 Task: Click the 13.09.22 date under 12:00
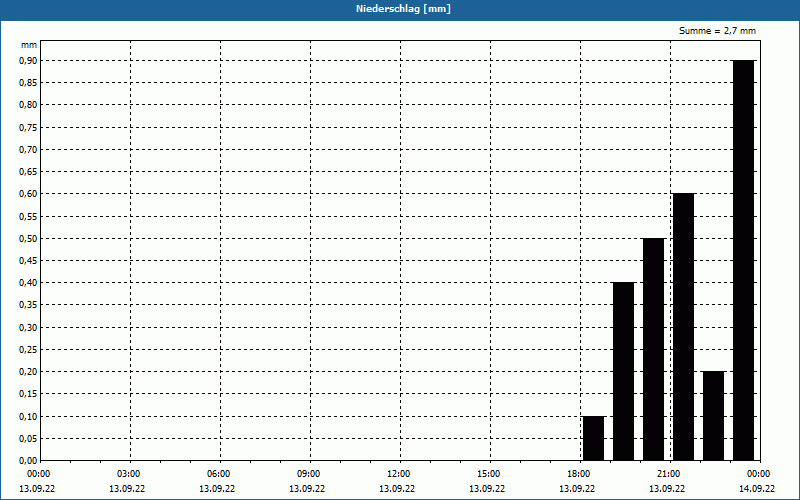[x=397, y=489]
